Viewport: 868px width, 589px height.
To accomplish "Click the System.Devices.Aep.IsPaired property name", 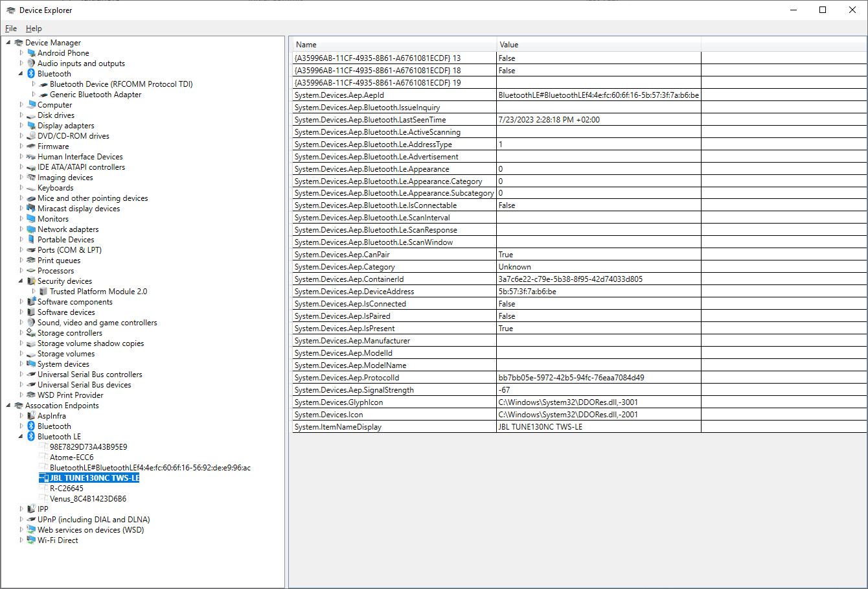I will [342, 316].
